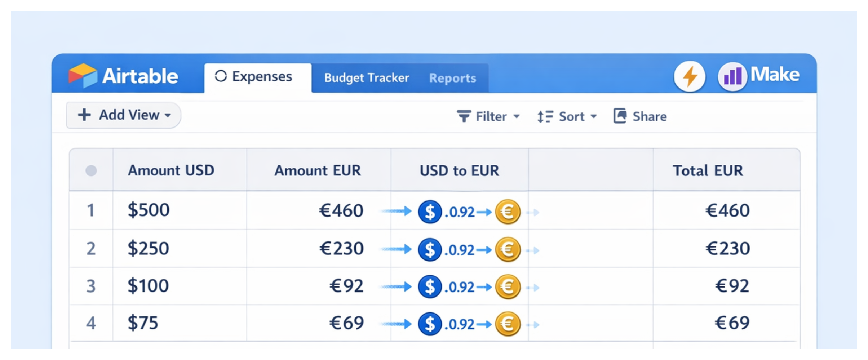The width and height of the screenshot is (868, 360).
Task: Click the dollar coin icon in row 1
Action: [x=430, y=212]
